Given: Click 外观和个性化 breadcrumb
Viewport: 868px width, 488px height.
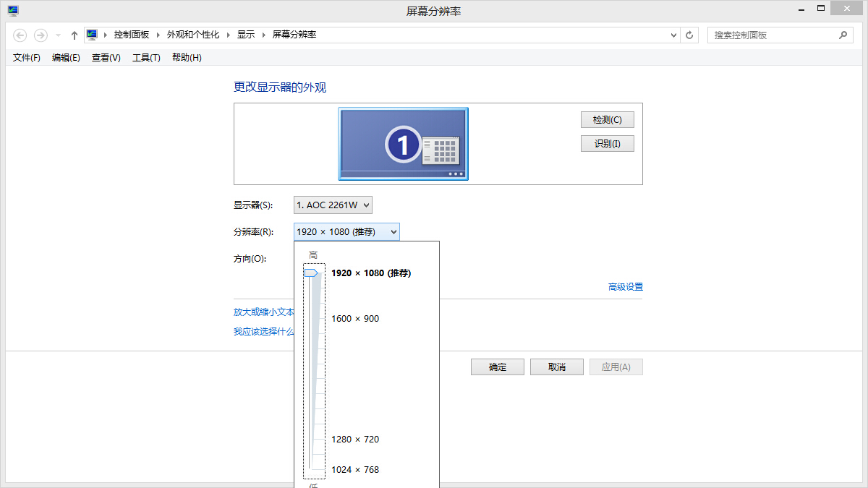Looking at the screenshot, I should tap(192, 35).
